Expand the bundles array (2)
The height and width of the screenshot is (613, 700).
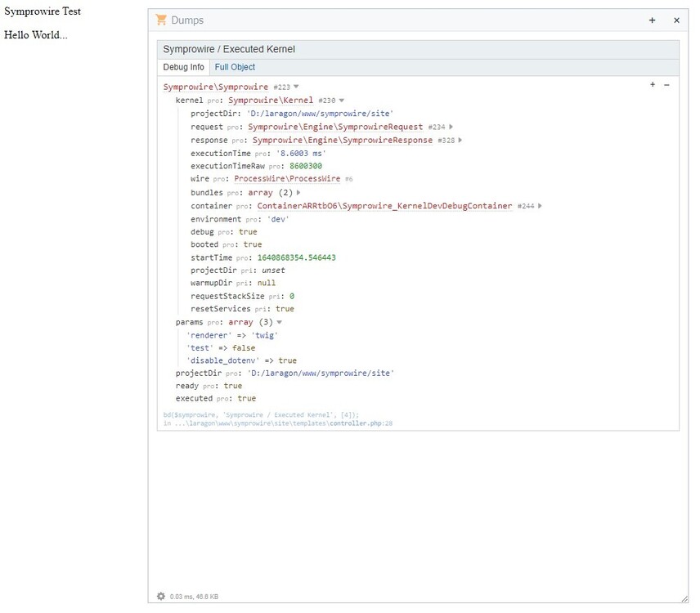(298, 193)
